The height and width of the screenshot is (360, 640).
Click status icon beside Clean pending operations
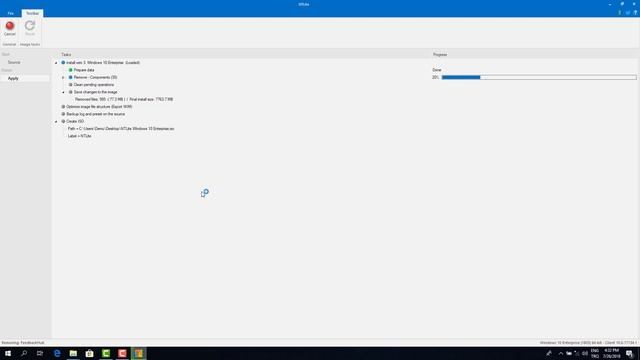pos(71,84)
